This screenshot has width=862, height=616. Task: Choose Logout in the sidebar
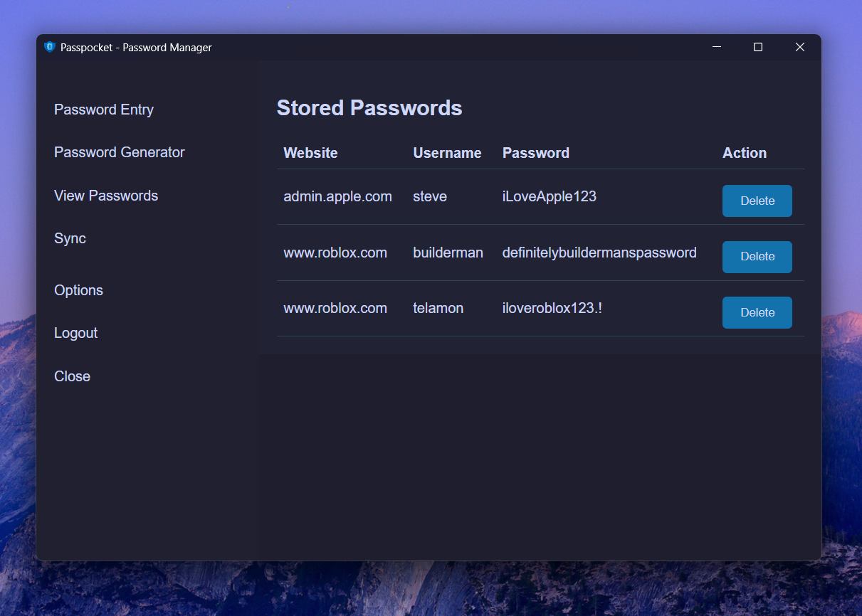(75, 333)
